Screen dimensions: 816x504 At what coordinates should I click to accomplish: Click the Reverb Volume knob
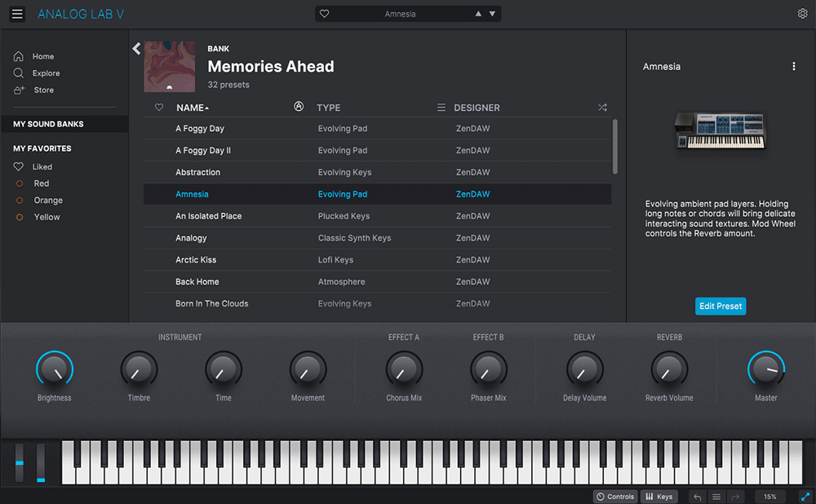point(669,369)
